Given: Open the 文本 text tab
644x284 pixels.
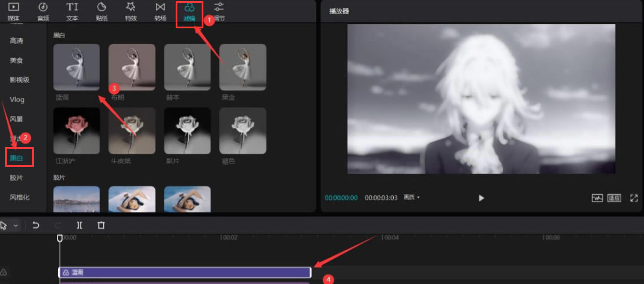Looking at the screenshot, I should 72,11.
